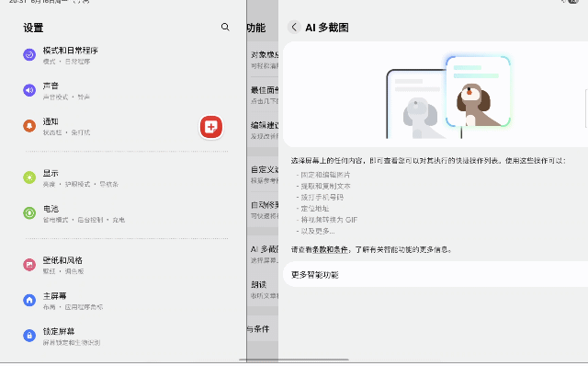Select 壁纸和风格 settings entry
This screenshot has height=366, width=588.
point(126,265)
